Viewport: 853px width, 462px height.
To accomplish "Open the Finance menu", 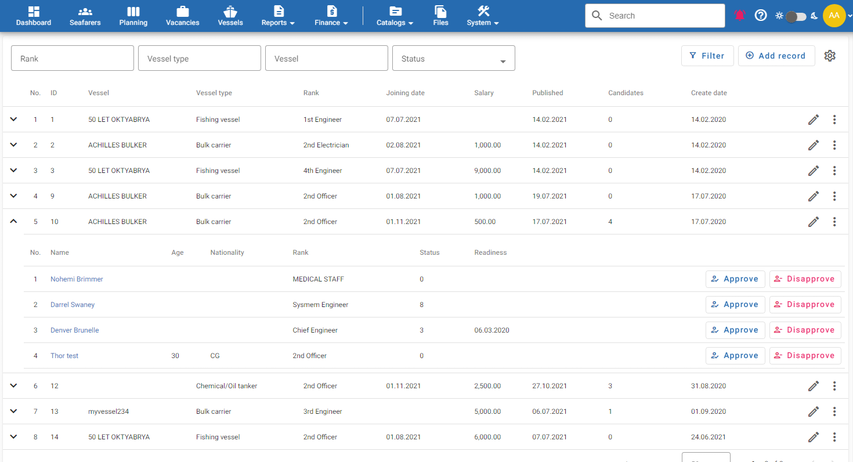I will pos(331,16).
